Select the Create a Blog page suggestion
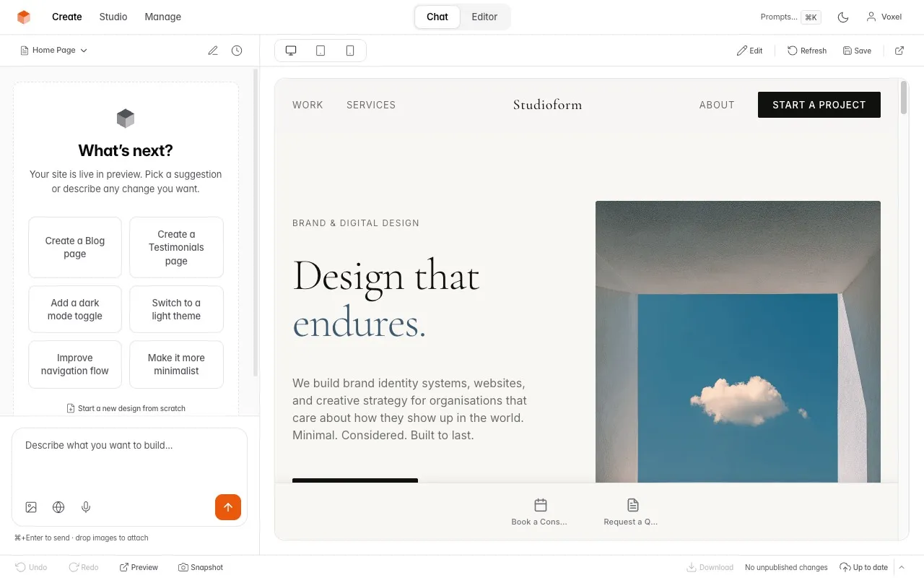 [74, 247]
